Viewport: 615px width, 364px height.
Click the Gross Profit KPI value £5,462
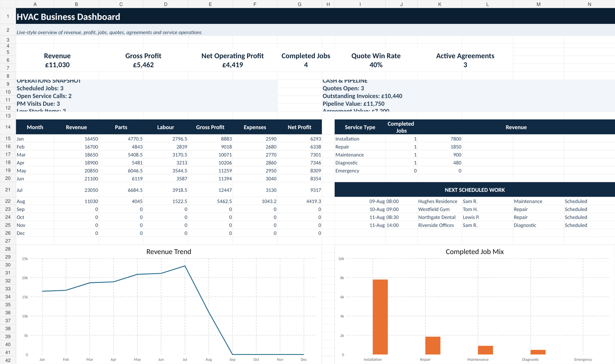click(143, 65)
